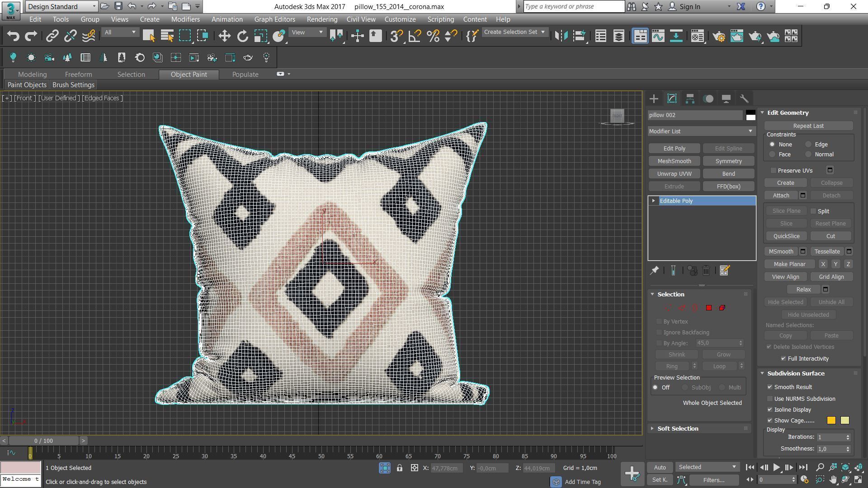
Task: Click the Zoom Extents All icon
Action: click(859, 467)
